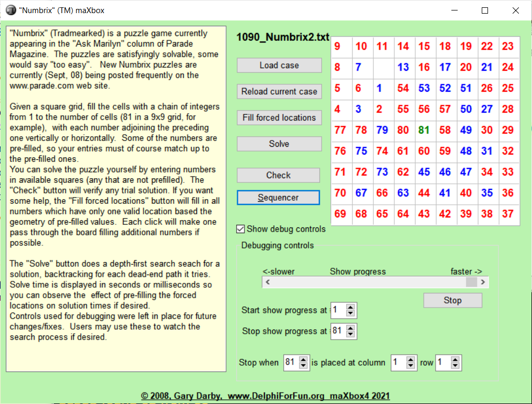Click the Load case button
This screenshot has height=404, width=532.
pyautogui.click(x=279, y=65)
